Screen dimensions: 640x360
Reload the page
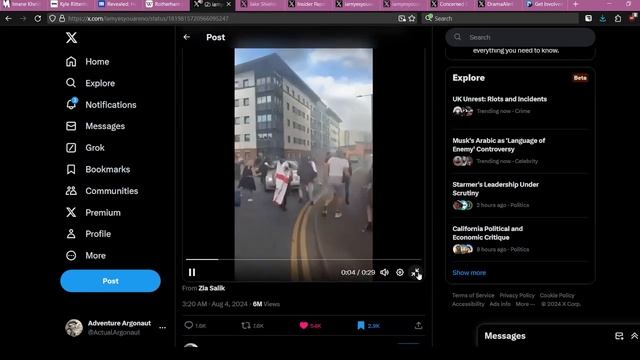[38, 18]
